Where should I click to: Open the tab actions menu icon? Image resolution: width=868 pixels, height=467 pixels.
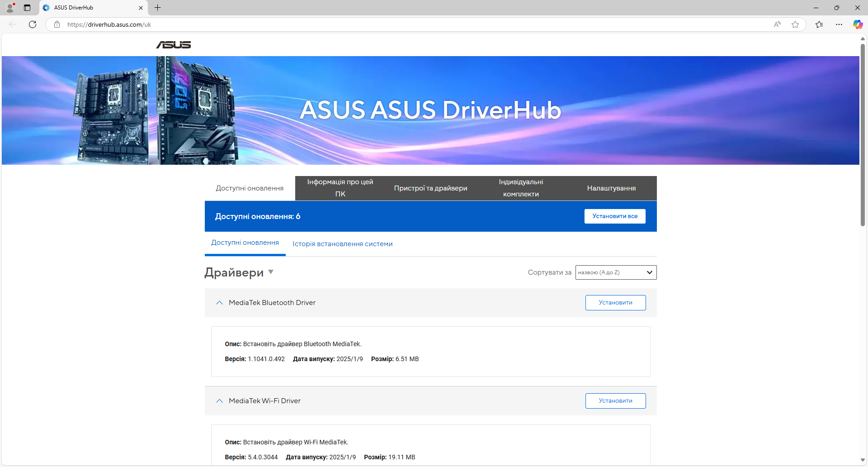point(27,8)
